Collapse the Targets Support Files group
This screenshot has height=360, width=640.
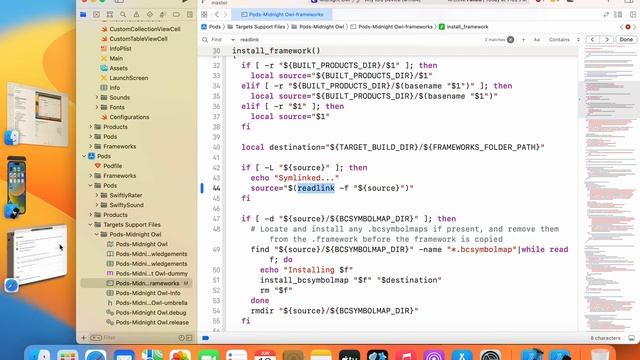(x=90, y=224)
